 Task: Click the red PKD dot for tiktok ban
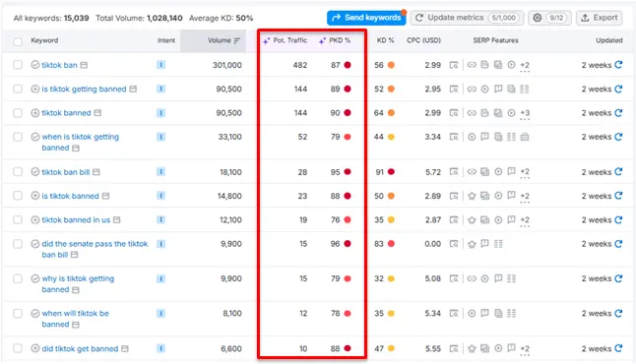[x=348, y=65]
